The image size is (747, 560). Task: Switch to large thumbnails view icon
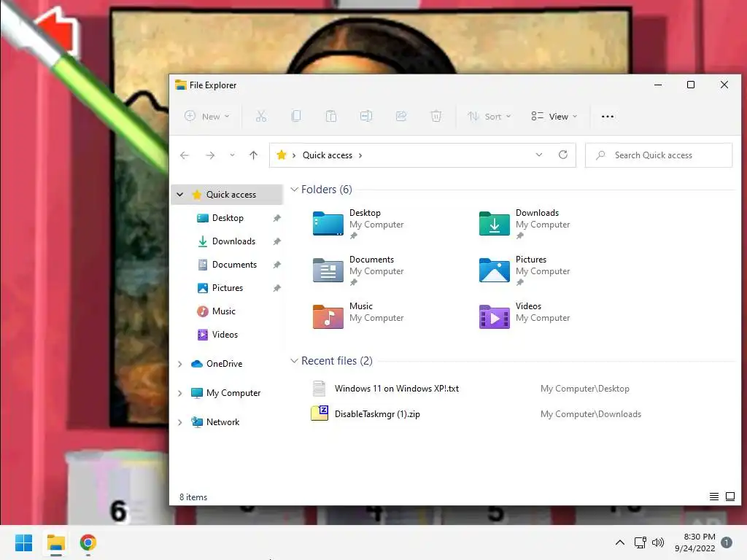coord(729,497)
